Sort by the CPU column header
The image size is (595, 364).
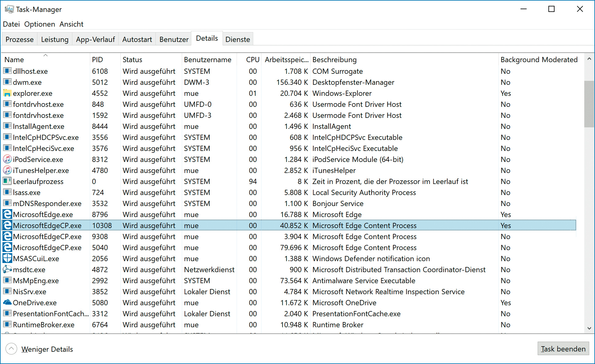click(x=253, y=60)
